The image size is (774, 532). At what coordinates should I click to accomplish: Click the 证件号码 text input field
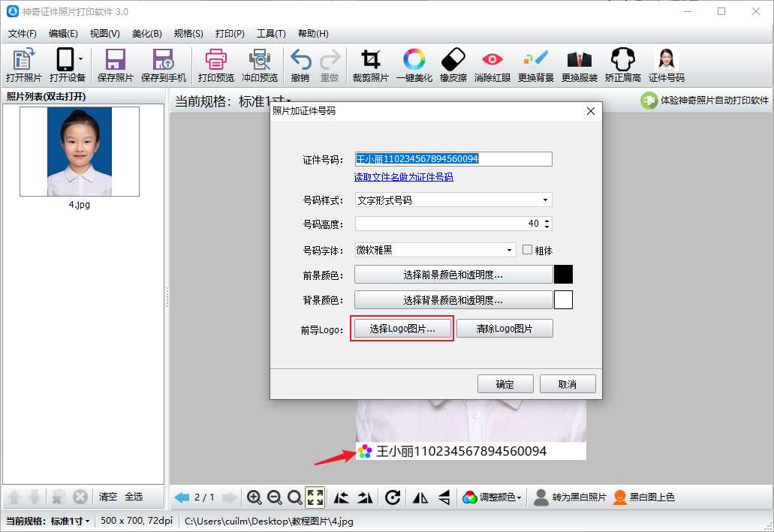[x=453, y=159]
